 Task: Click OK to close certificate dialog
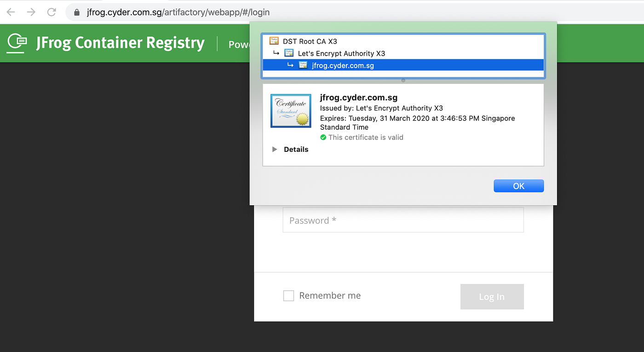(519, 186)
